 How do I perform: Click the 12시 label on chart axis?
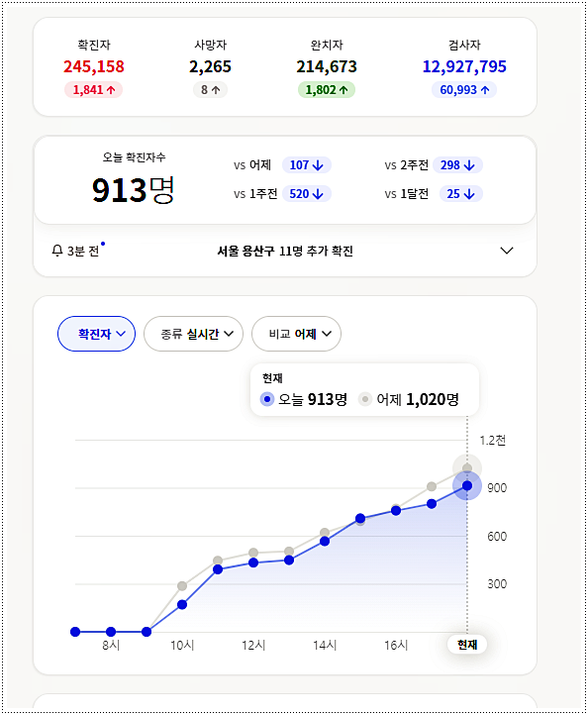point(253,645)
